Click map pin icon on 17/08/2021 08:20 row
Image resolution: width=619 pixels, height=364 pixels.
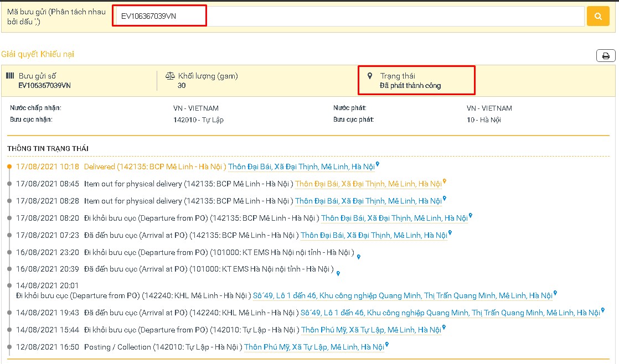[x=471, y=216]
